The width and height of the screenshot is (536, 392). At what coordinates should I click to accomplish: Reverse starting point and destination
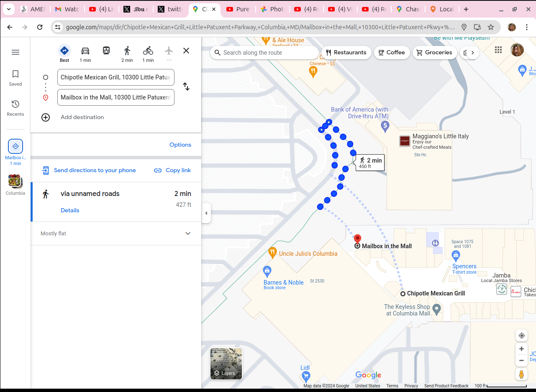(x=186, y=87)
